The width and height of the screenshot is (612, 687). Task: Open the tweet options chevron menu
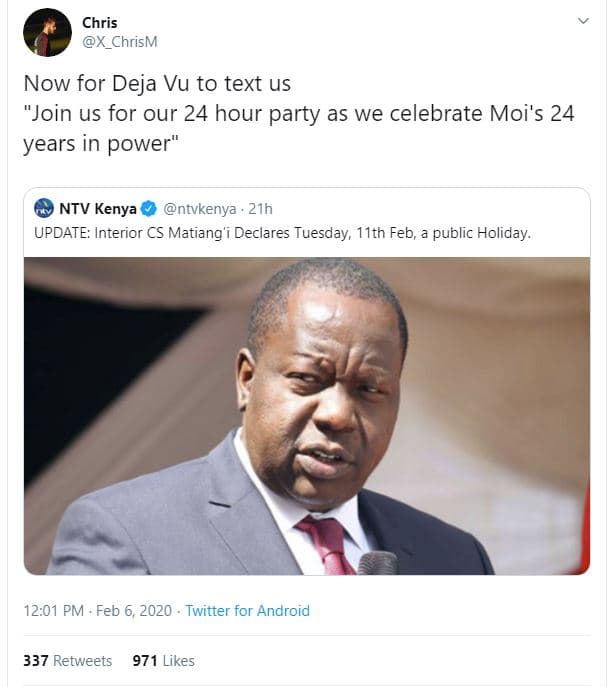tap(584, 21)
